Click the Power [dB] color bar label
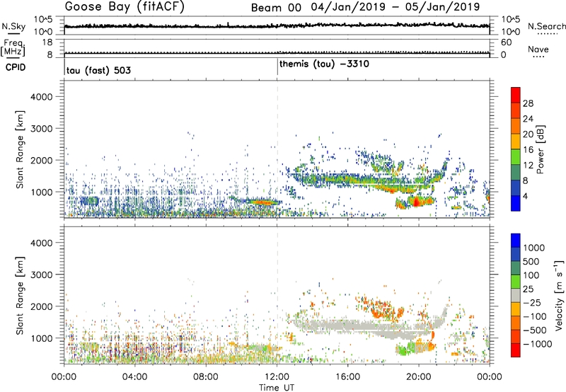 541,149
